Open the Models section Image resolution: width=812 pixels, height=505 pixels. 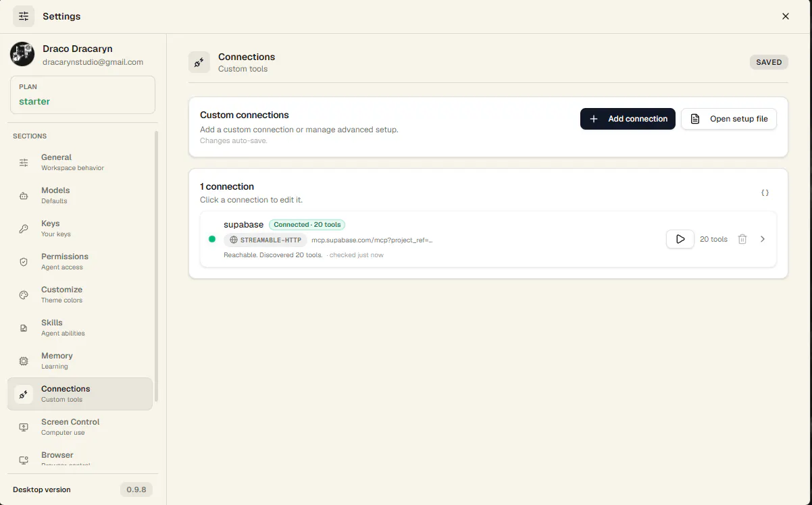click(80, 195)
